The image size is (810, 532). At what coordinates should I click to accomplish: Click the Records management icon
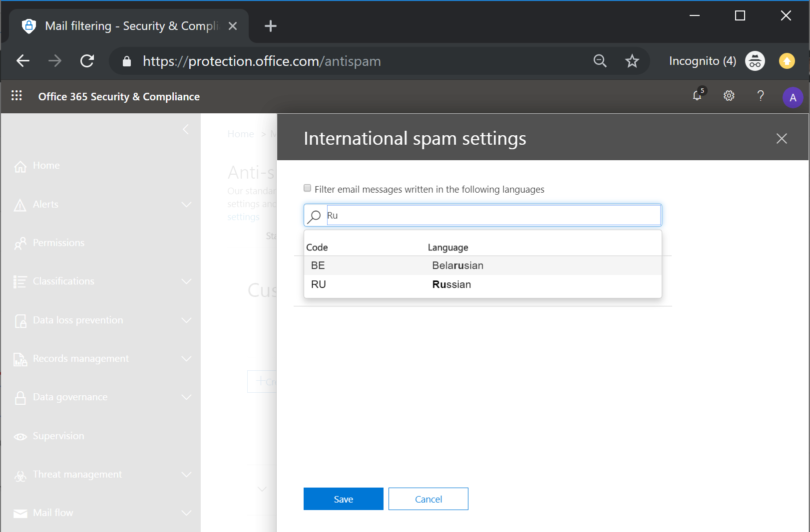click(x=20, y=359)
